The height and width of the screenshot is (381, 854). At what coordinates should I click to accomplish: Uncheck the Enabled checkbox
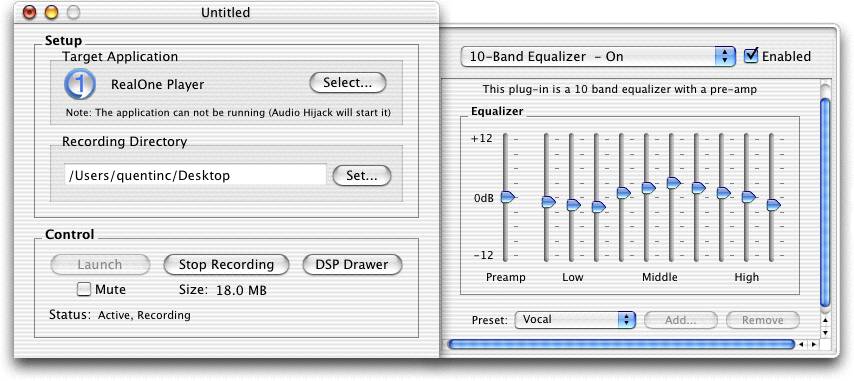pos(751,56)
